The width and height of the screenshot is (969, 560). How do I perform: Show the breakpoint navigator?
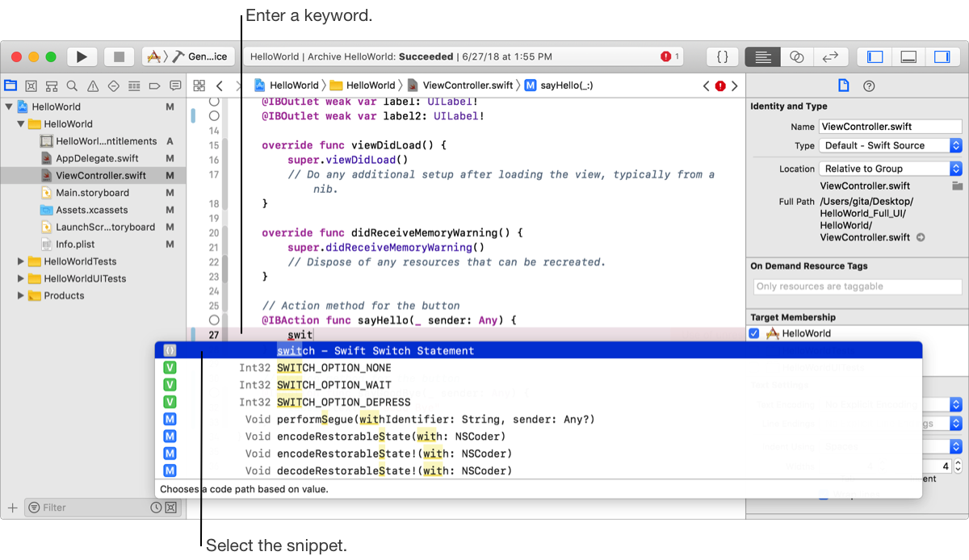(x=155, y=86)
